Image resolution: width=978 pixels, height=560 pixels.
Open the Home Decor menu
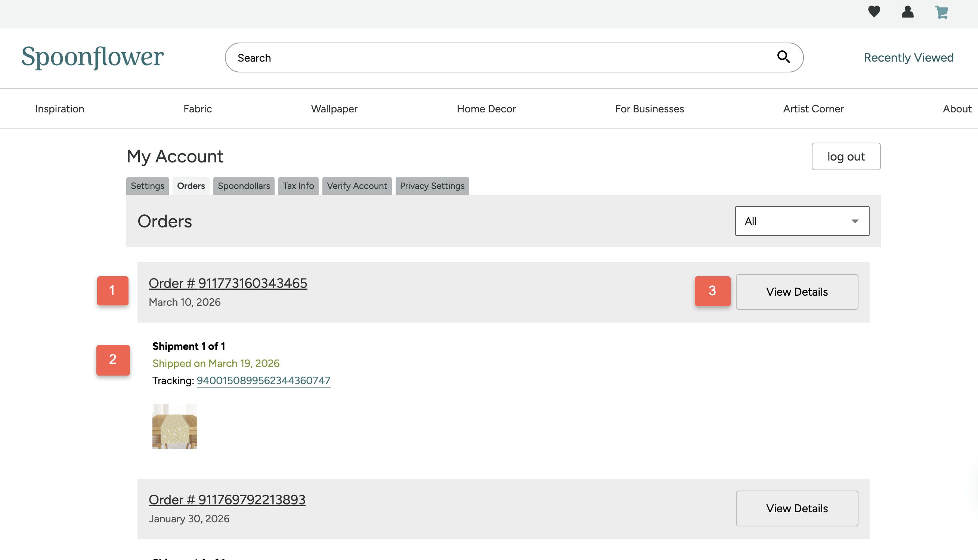[x=486, y=109]
